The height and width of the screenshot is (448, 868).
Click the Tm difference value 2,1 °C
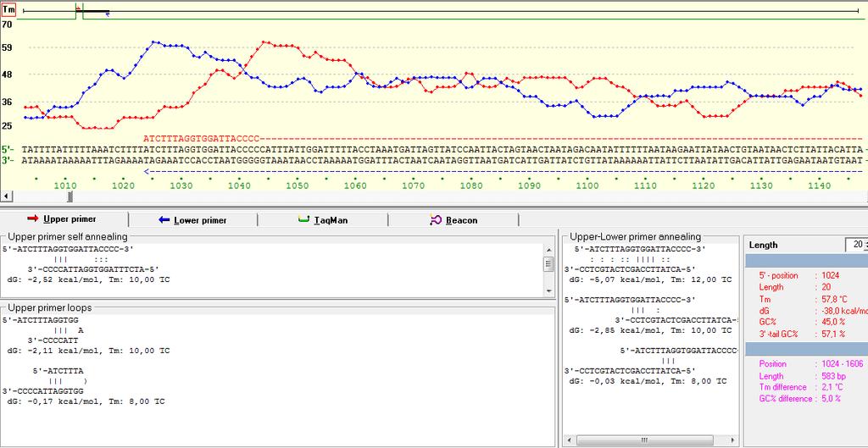(x=833, y=387)
